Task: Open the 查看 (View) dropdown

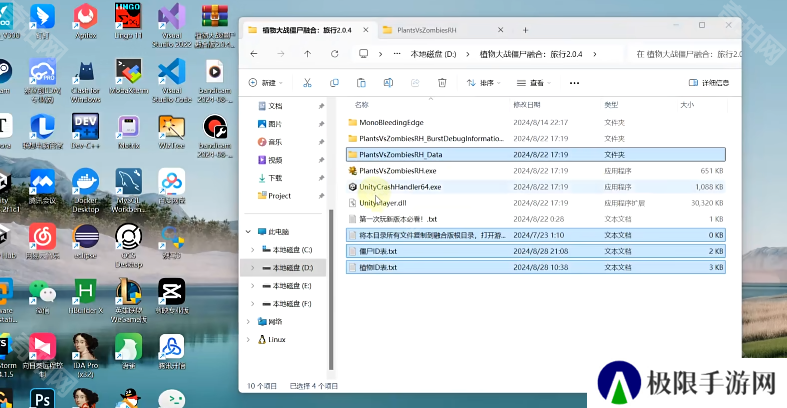Action: (x=534, y=83)
